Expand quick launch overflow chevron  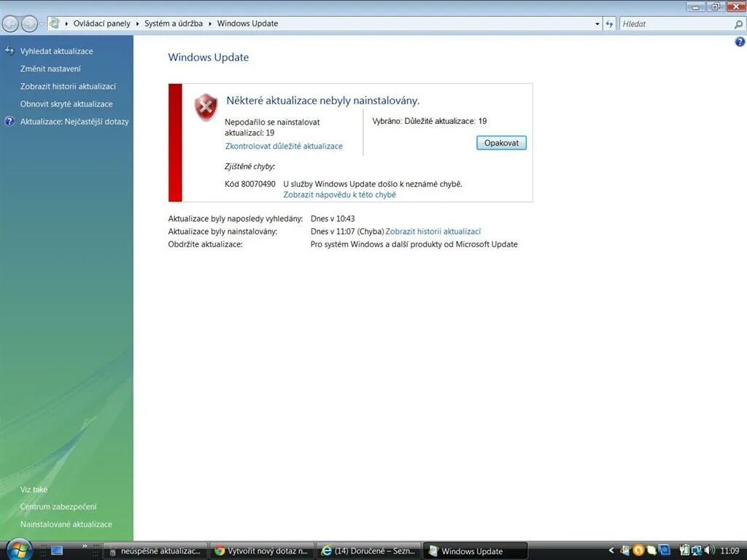85,546
